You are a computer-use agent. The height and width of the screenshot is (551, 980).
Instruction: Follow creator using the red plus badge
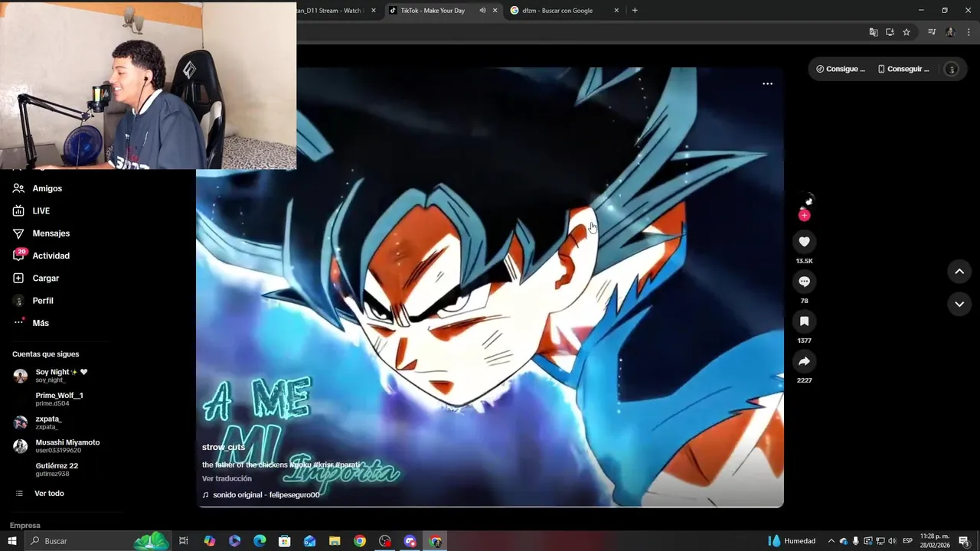(x=804, y=216)
